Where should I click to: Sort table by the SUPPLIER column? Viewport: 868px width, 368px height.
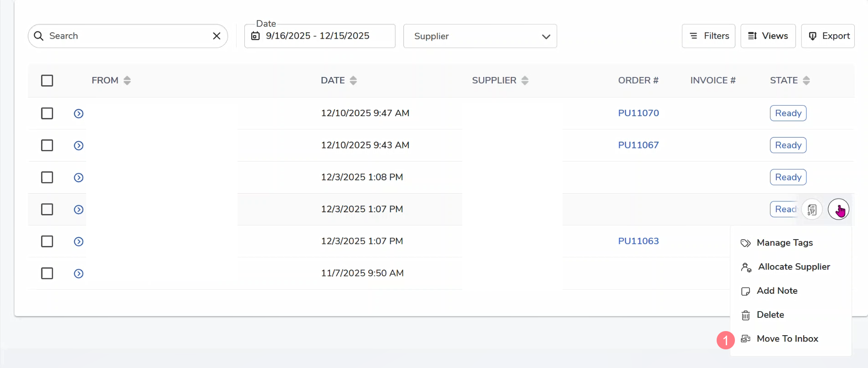[x=525, y=81]
